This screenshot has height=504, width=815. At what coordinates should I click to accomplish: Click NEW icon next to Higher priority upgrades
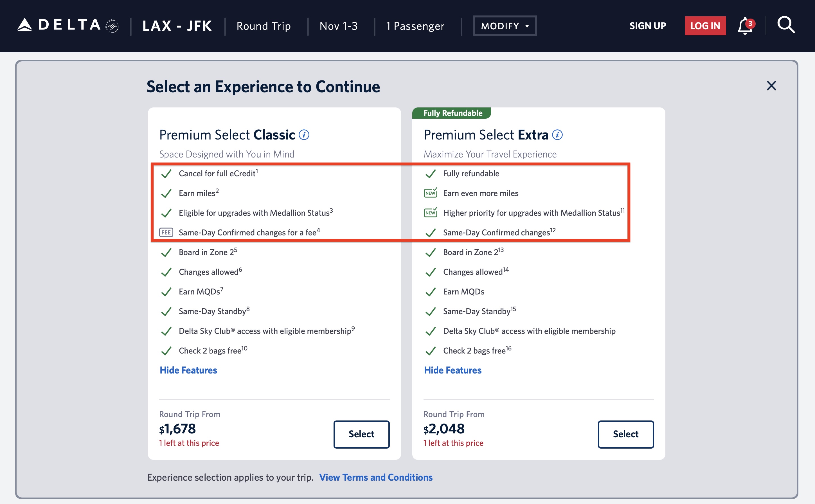coord(430,213)
